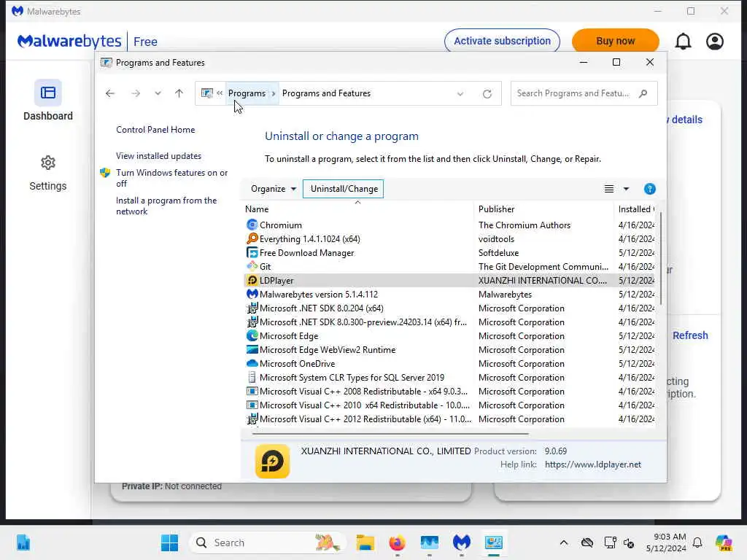The image size is (747, 560).
Task: Click the Git program icon
Action: pyautogui.click(x=252, y=266)
